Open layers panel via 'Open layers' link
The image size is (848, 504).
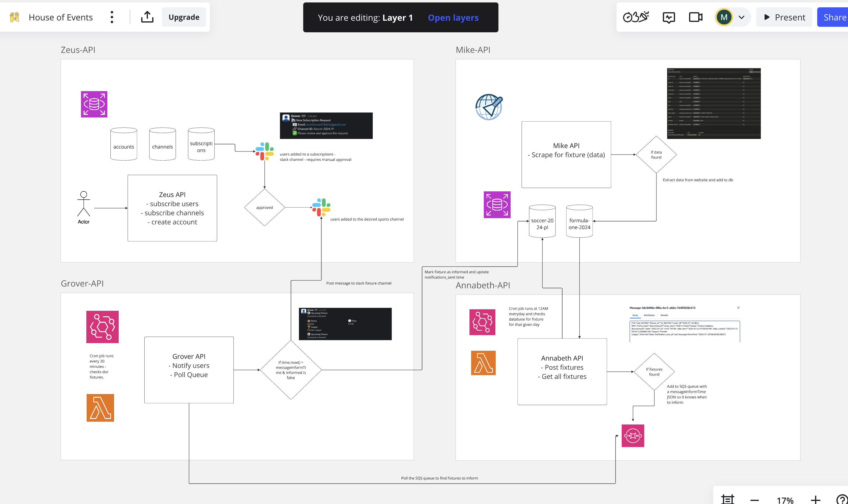click(x=453, y=17)
